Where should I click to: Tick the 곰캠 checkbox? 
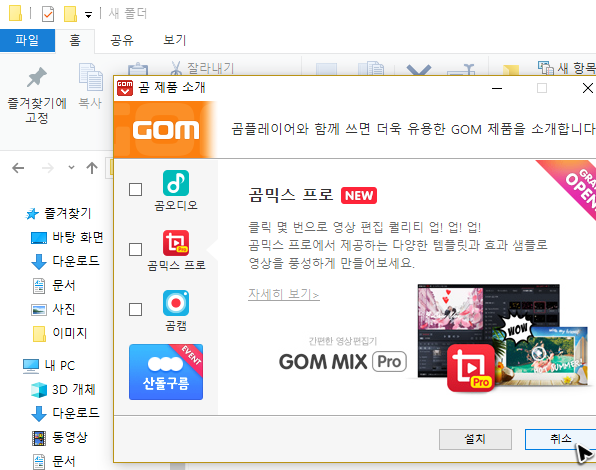(x=135, y=310)
